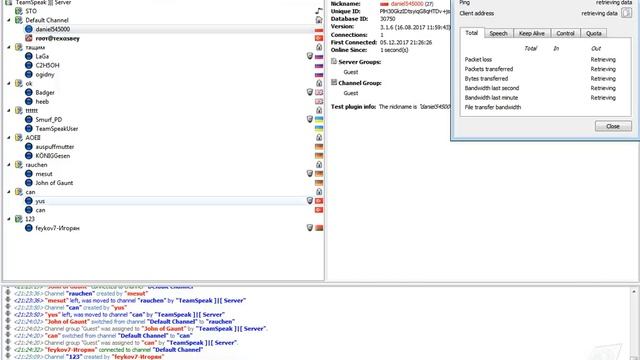640x360 pixels.
Task: Click the padlock icon on rauchen channel
Action: 319,164
